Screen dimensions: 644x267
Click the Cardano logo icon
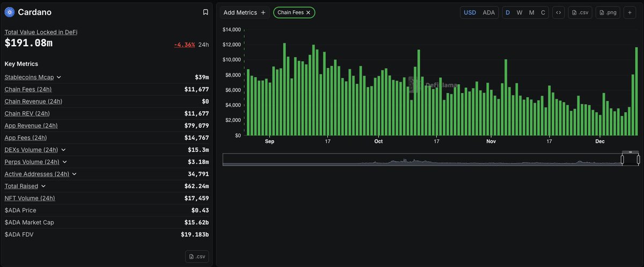(10, 12)
